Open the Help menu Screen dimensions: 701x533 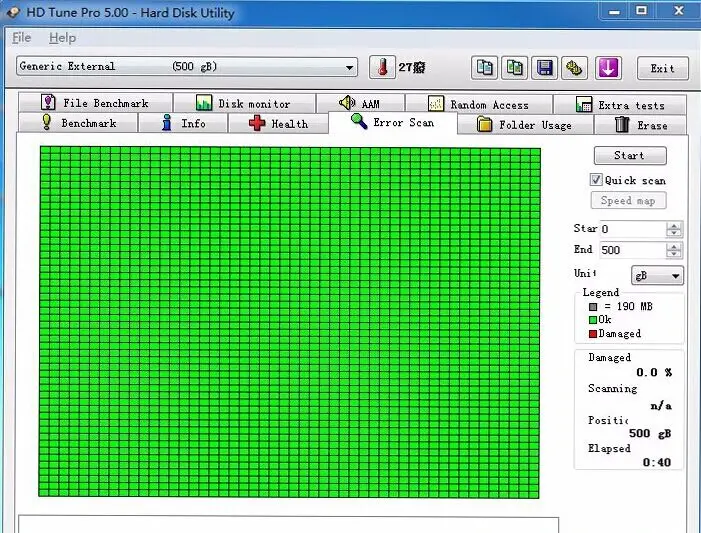click(x=62, y=38)
